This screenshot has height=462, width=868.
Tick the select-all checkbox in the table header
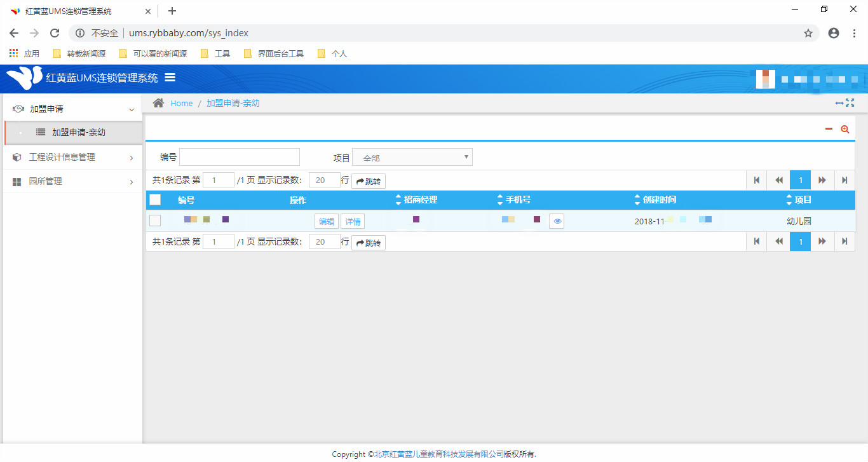(155, 200)
